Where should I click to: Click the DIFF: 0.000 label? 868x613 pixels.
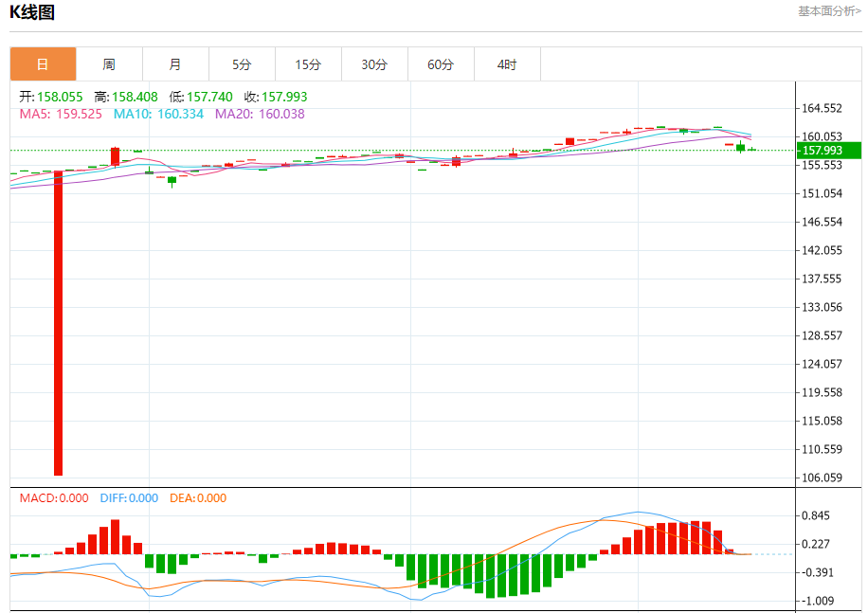pos(127,498)
